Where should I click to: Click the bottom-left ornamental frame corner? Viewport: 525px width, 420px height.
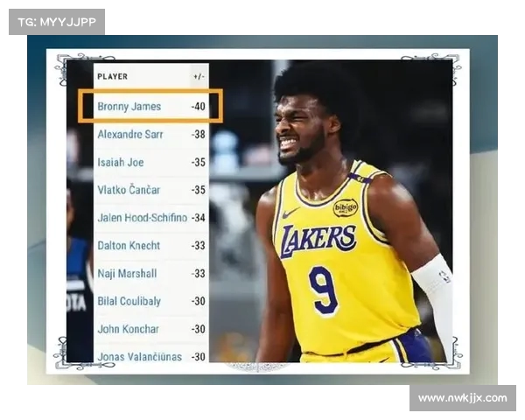(73, 354)
